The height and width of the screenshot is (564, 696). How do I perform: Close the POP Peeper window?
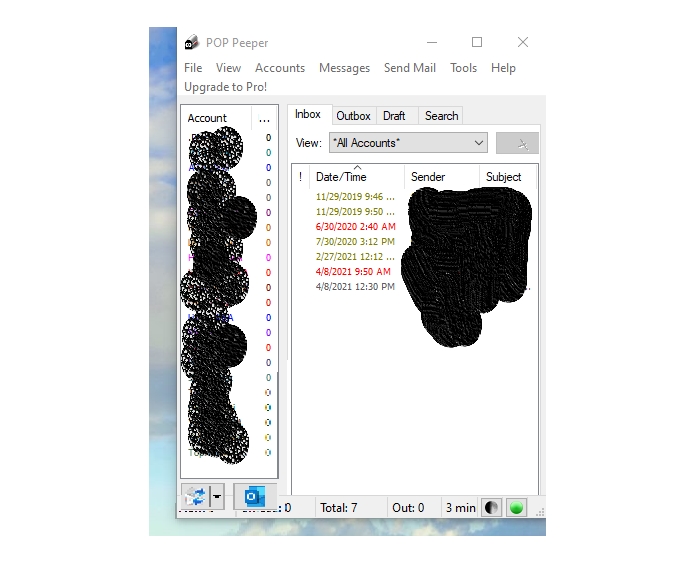(523, 42)
